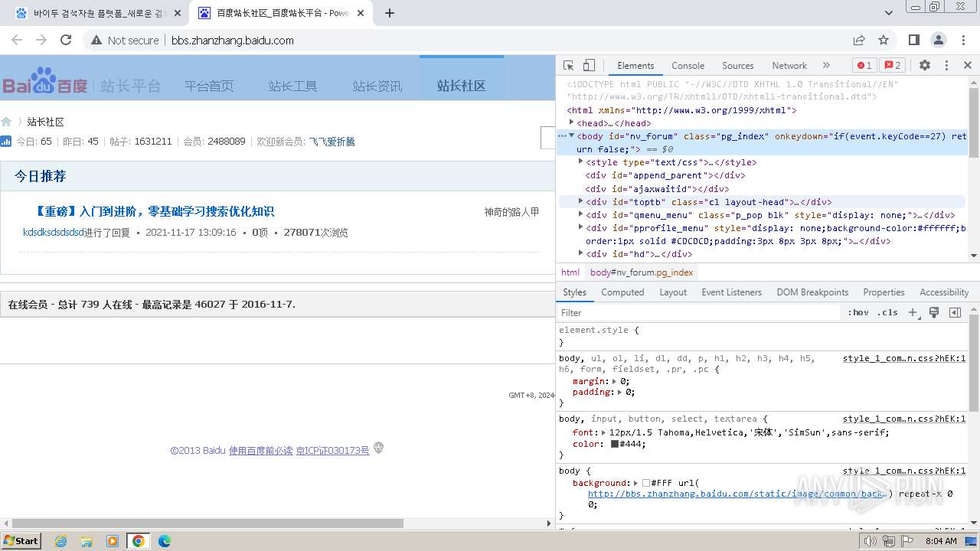Show the computed styles sidebar pane
This screenshot has width=980, height=551.
click(x=955, y=312)
